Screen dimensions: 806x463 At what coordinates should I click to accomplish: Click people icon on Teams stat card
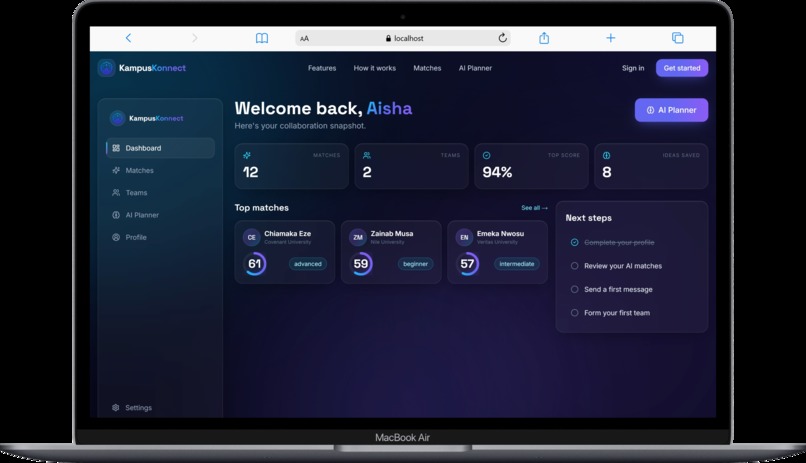[x=367, y=155]
